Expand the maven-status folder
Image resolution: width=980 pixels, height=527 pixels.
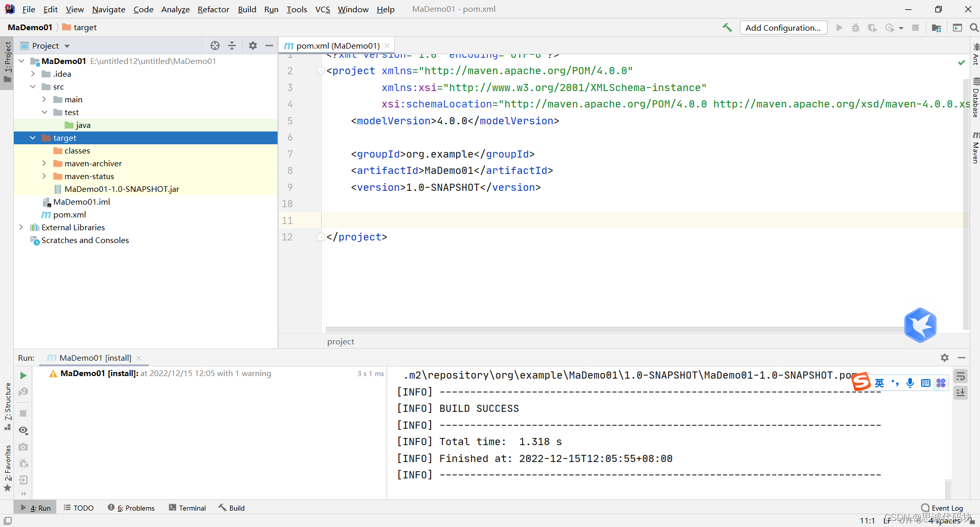[x=44, y=176]
